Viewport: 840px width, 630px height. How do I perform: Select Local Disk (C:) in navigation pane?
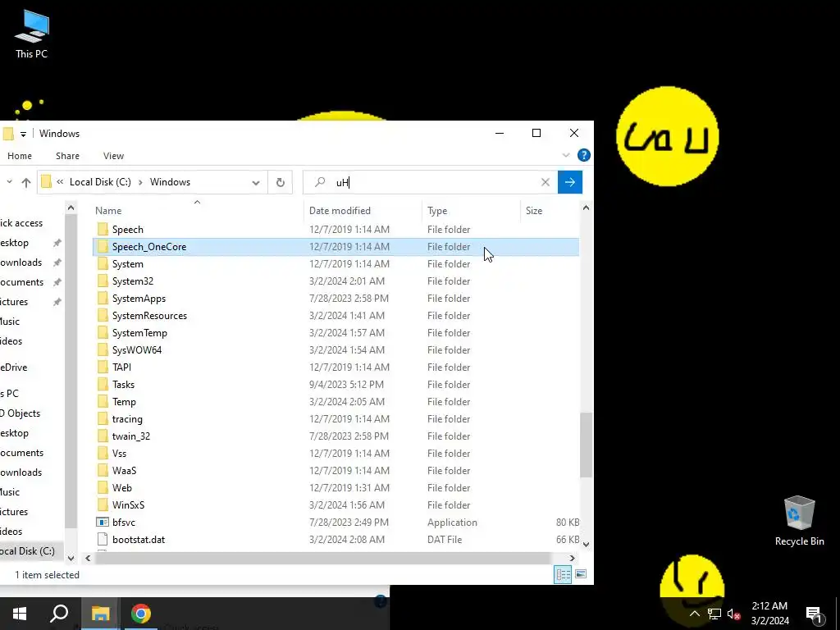coord(31,551)
